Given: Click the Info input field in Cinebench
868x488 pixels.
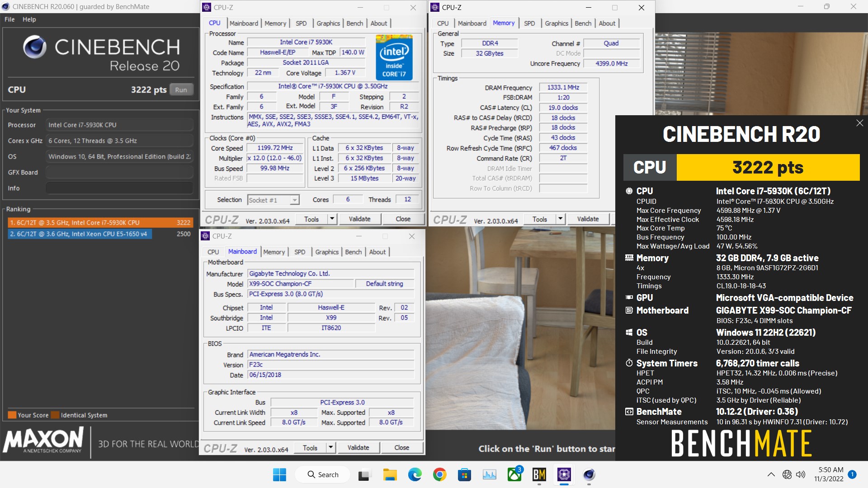Looking at the screenshot, I should pyautogui.click(x=119, y=188).
